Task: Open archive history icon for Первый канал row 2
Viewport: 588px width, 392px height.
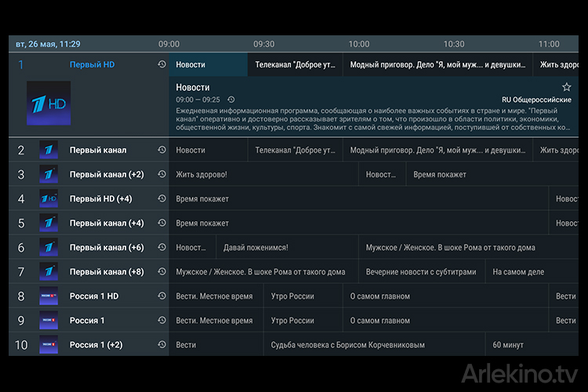Action: 162,150
